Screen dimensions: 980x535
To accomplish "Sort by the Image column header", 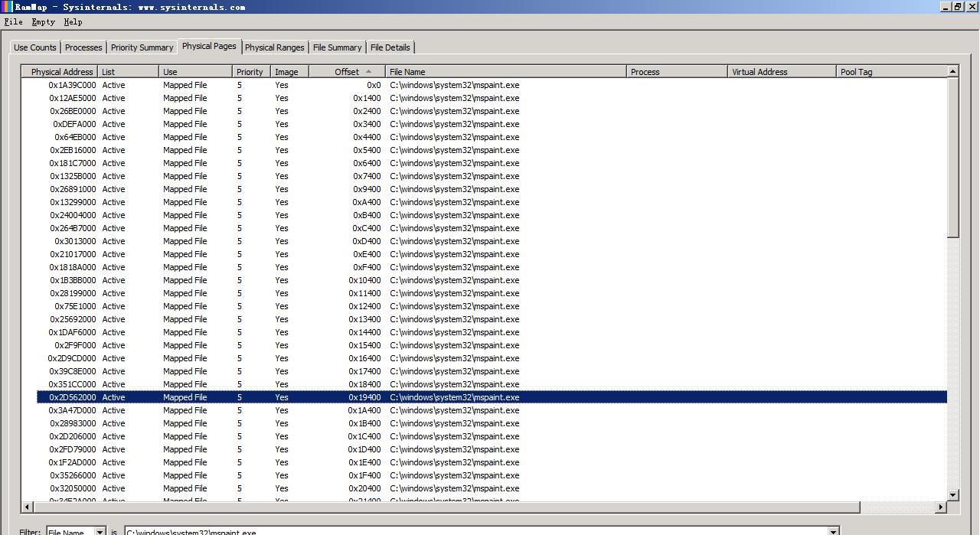I will [x=289, y=72].
